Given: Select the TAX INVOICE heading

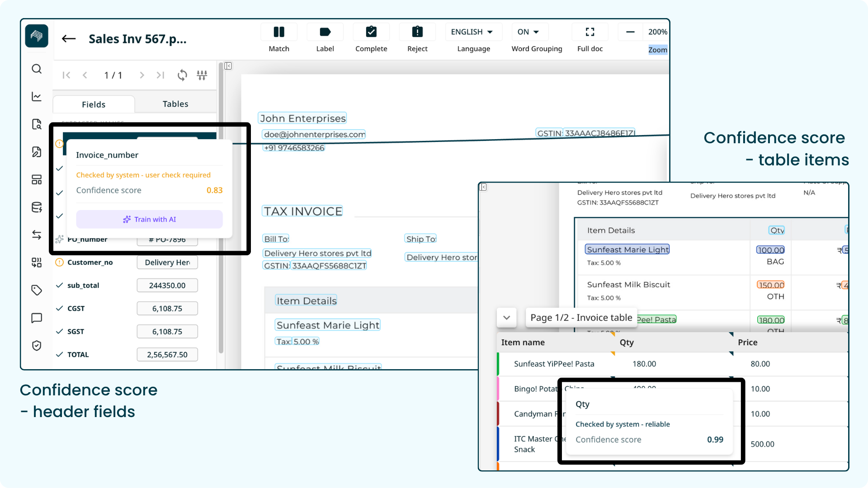Looking at the screenshot, I should 302,211.
